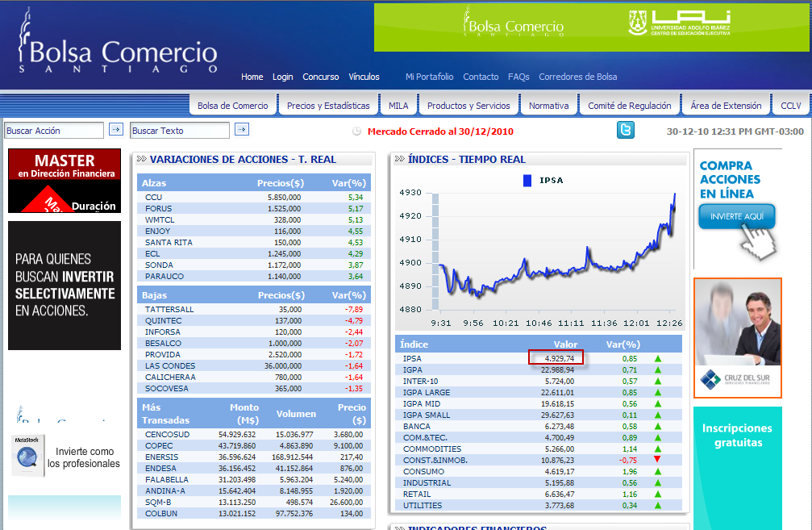Click the Twitter bird icon
The height and width of the screenshot is (530, 812).
(626, 130)
